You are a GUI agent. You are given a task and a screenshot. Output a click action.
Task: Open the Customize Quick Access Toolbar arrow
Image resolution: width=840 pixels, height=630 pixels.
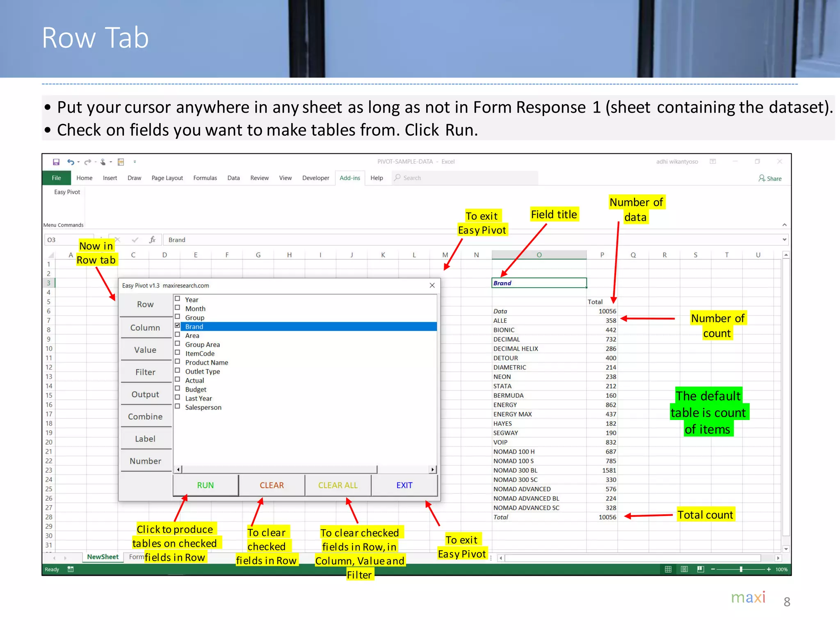click(x=135, y=162)
